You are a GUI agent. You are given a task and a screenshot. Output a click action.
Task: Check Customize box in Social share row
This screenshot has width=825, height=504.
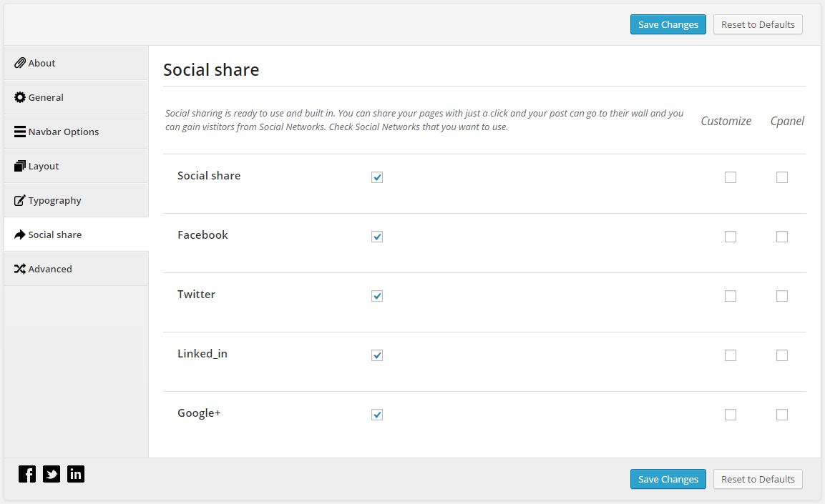click(x=731, y=177)
